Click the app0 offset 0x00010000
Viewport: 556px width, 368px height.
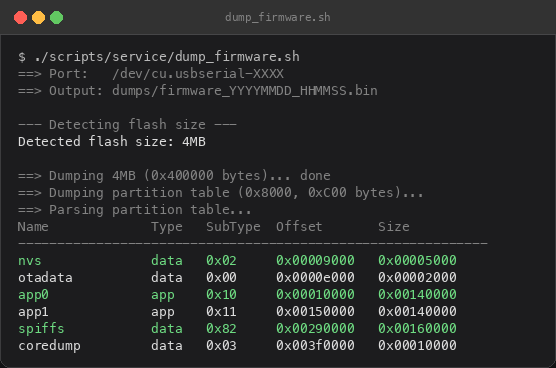tap(315, 295)
